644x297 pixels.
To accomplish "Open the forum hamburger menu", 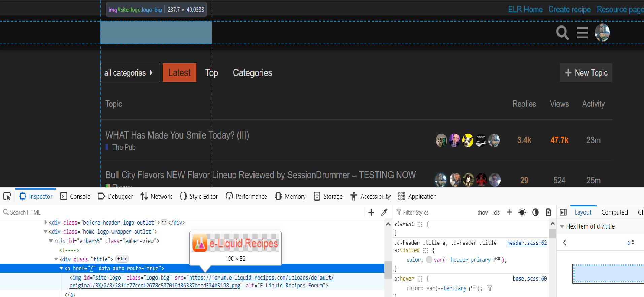I will pyautogui.click(x=582, y=33).
